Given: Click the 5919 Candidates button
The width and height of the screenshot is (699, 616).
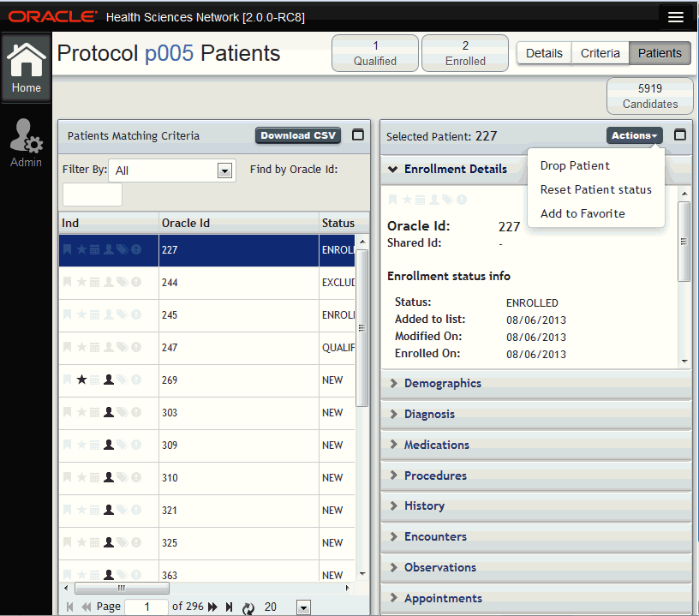Looking at the screenshot, I should click(649, 96).
